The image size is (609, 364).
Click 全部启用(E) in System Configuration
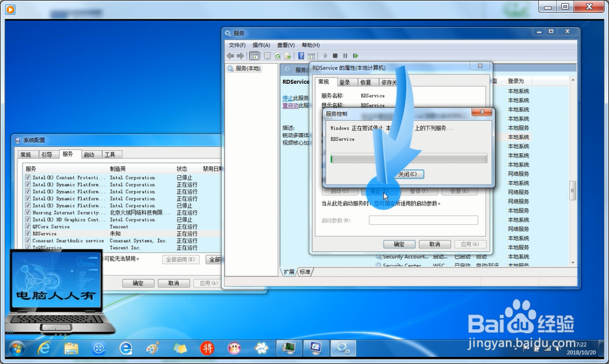(180, 260)
